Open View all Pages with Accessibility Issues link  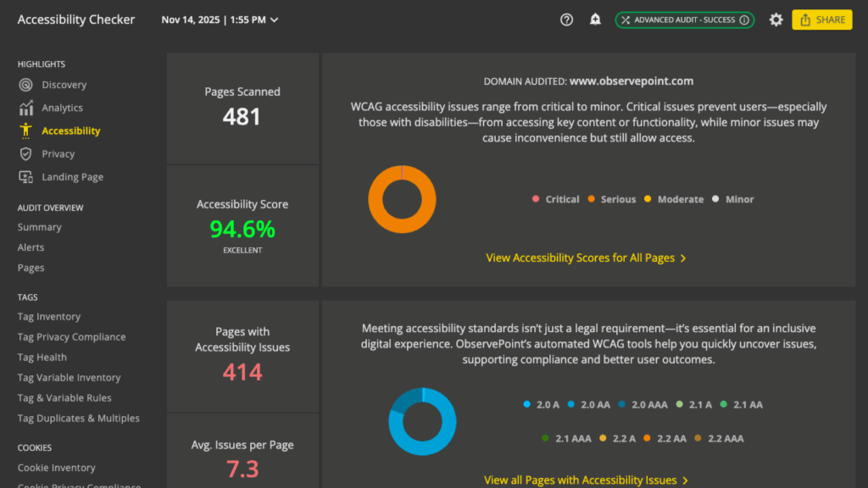tap(586, 480)
